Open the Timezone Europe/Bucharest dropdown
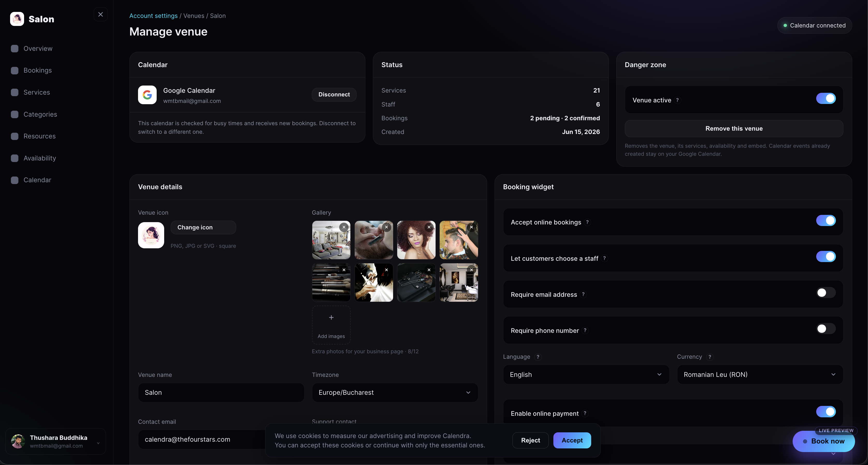This screenshot has height=465, width=868. [x=395, y=392]
